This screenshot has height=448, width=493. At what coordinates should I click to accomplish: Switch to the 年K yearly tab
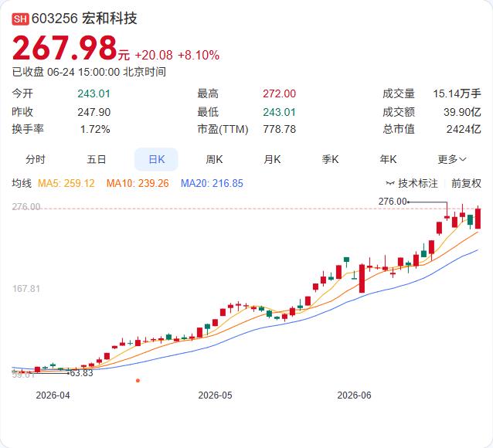(388, 159)
